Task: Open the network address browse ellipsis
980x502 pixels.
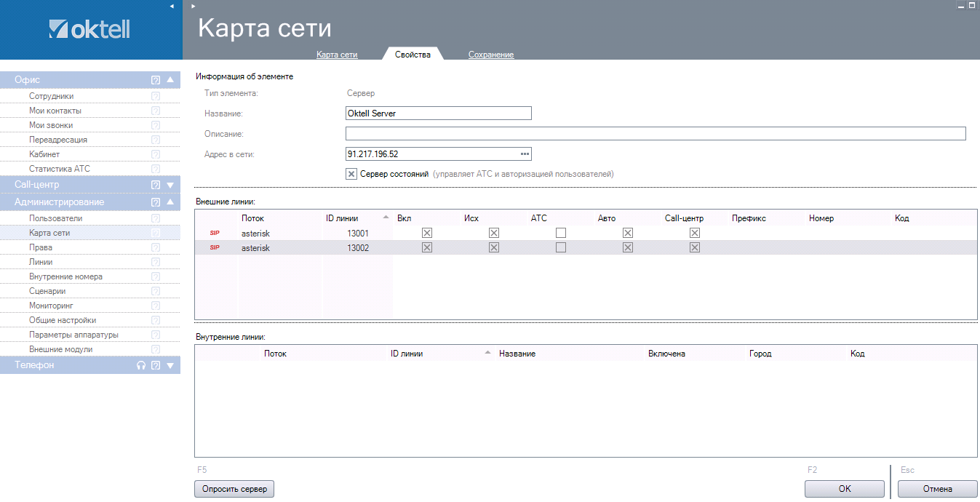Action: click(x=524, y=154)
